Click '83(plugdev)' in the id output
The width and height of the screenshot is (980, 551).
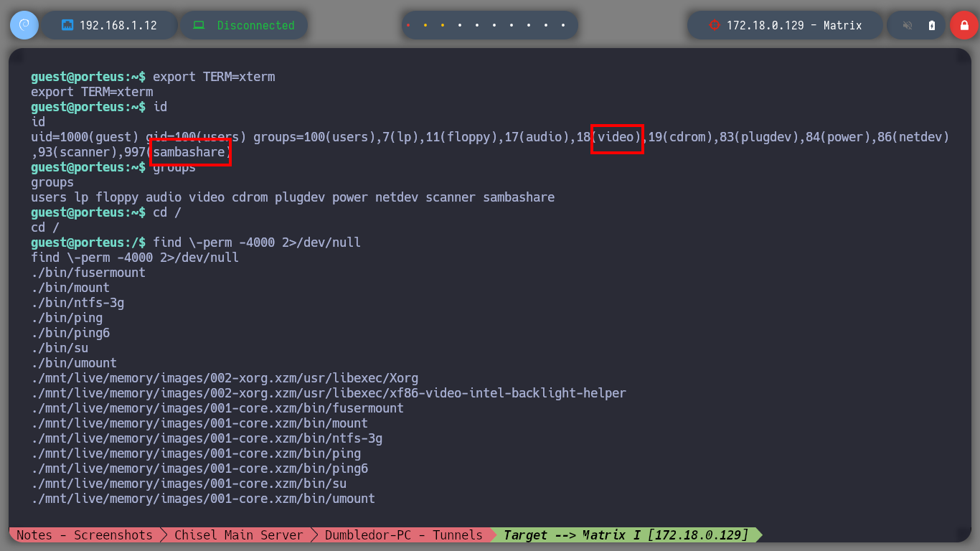click(x=759, y=137)
